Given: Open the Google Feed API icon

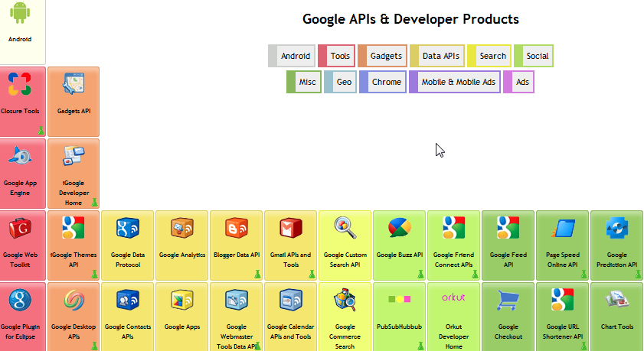Looking at the screenshot, I should click(508, 228).
